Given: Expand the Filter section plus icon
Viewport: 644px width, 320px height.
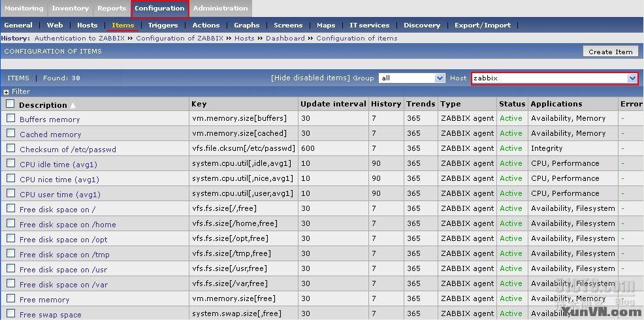Looking at the screenshot, I should (x=6, y=92).
